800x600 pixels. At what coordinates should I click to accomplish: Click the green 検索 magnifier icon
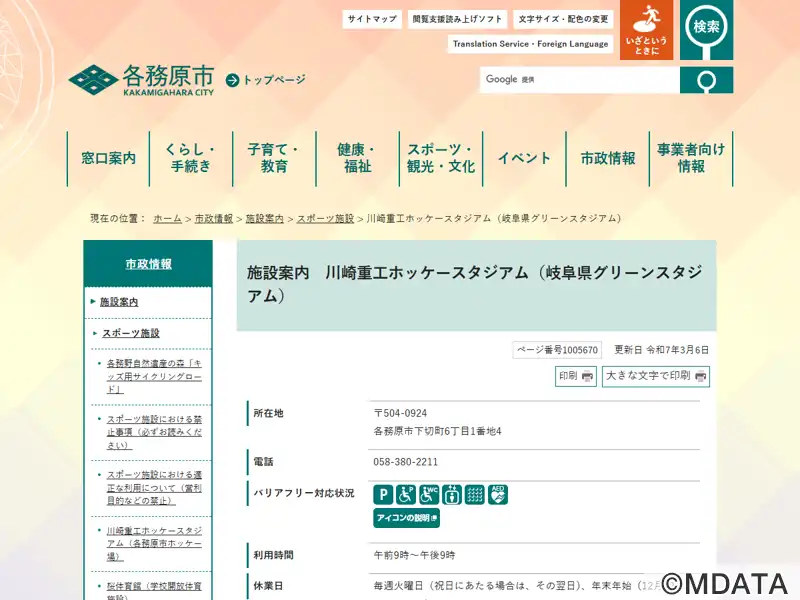click(707, 30)
